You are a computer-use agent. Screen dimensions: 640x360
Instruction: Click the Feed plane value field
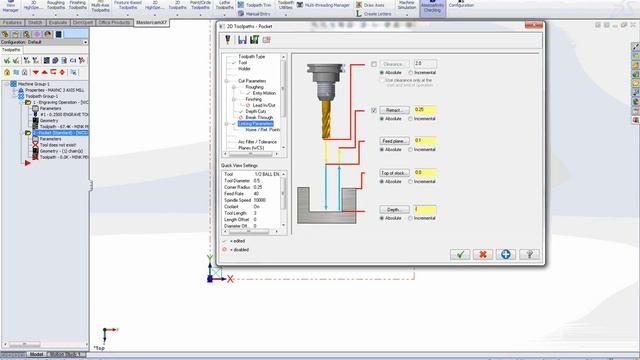[425, 140]
